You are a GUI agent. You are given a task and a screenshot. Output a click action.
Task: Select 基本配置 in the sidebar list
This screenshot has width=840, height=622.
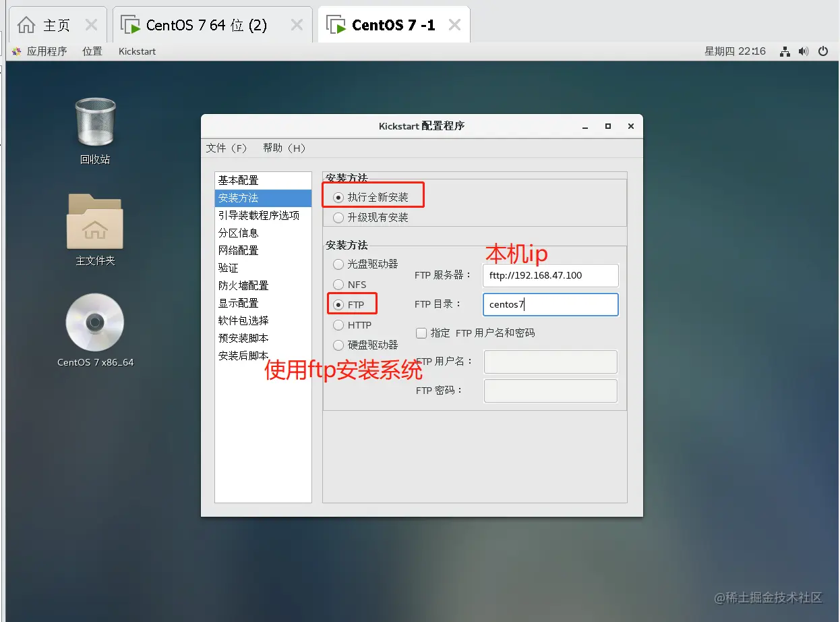tap(263, 181)
